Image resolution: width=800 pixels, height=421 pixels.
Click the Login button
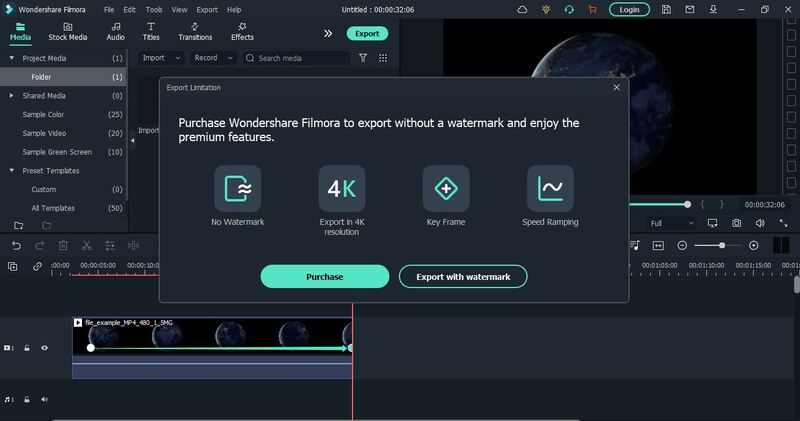click(x=629, y=10)
